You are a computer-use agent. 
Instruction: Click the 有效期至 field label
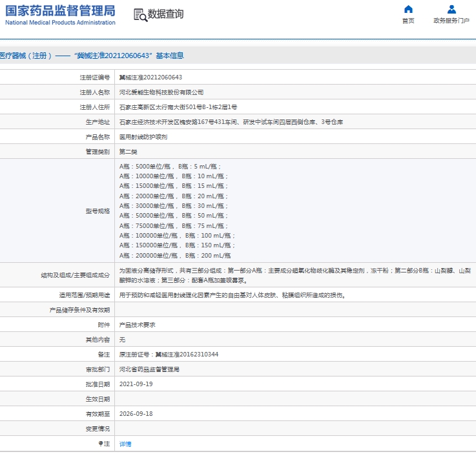98,414
